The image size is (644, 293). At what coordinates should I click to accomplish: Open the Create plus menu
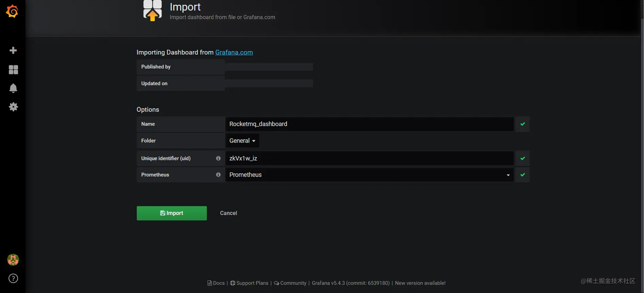tap(13, 50)
